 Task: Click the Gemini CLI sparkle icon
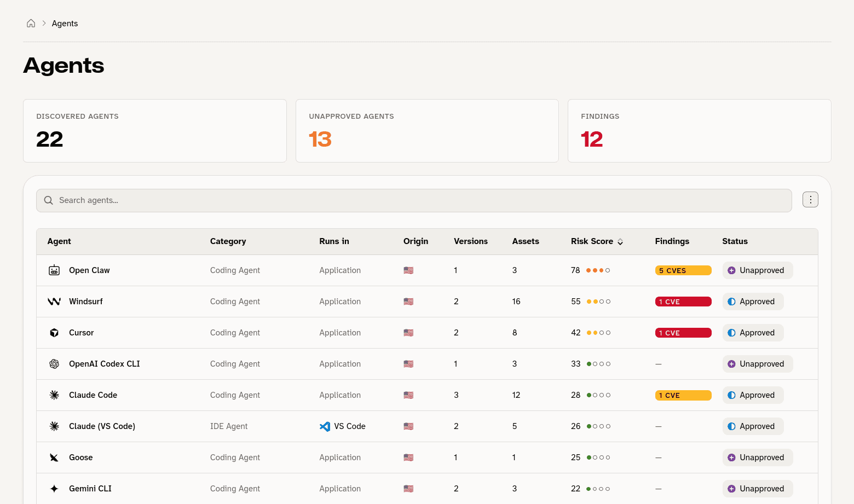tap(54, 489)
